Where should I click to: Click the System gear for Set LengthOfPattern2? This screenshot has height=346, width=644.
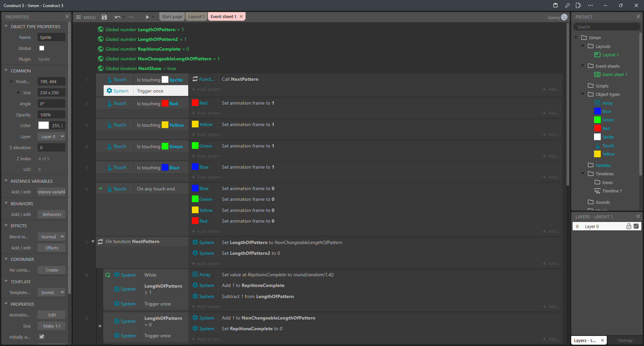[x=195, y=253]
